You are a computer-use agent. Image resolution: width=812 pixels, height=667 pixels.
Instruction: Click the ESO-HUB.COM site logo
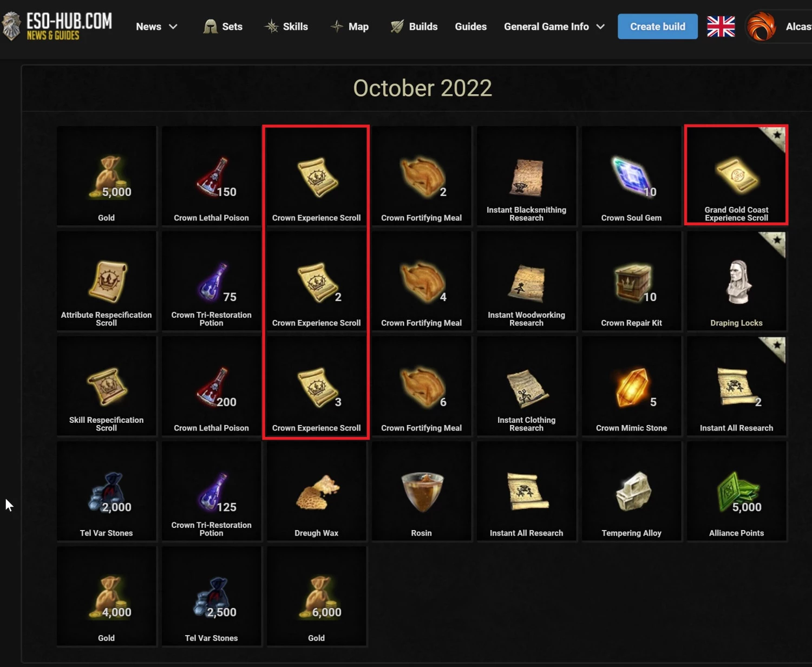(x=57, y=26)
